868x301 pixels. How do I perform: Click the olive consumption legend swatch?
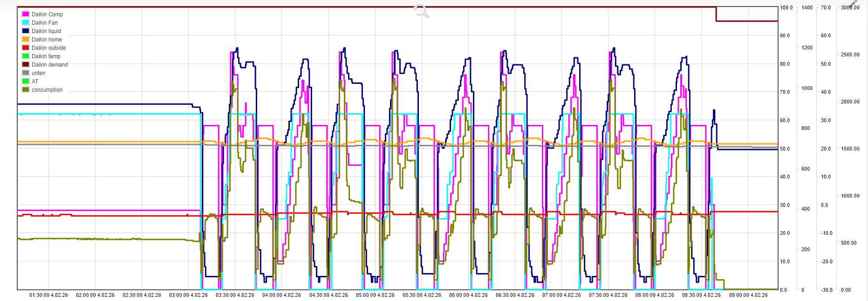(x=26, y=90)
